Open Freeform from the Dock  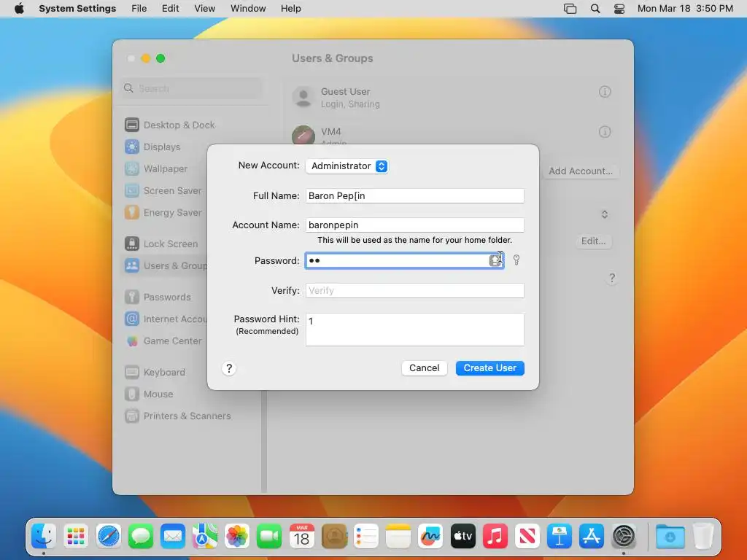click(430, 537)
